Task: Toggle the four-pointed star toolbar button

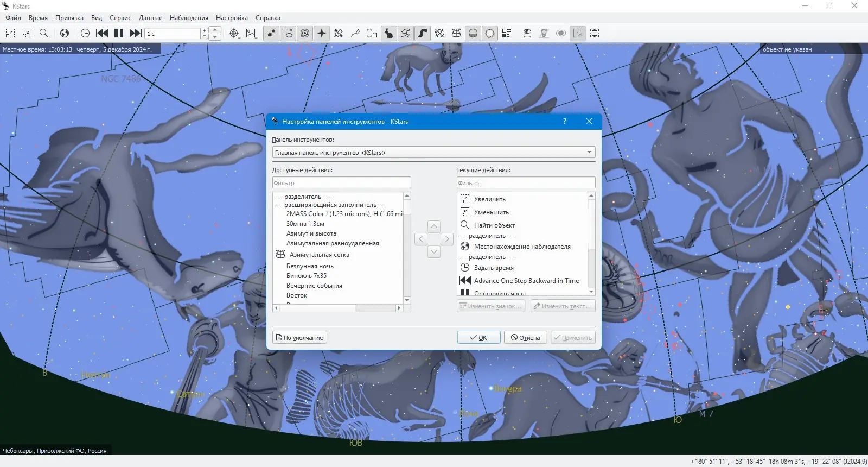Action: [322, 33]
